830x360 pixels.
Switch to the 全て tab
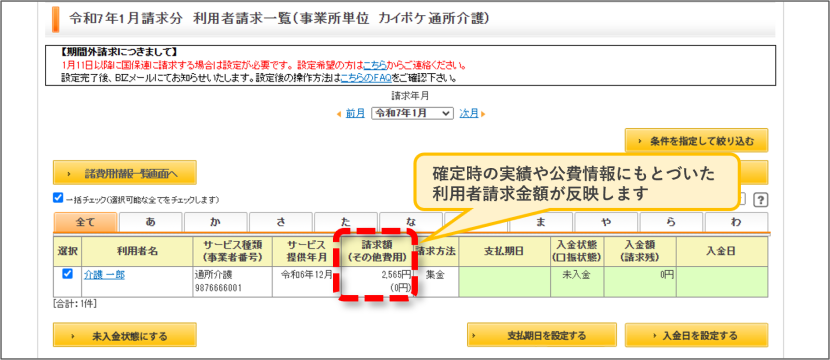85,222
